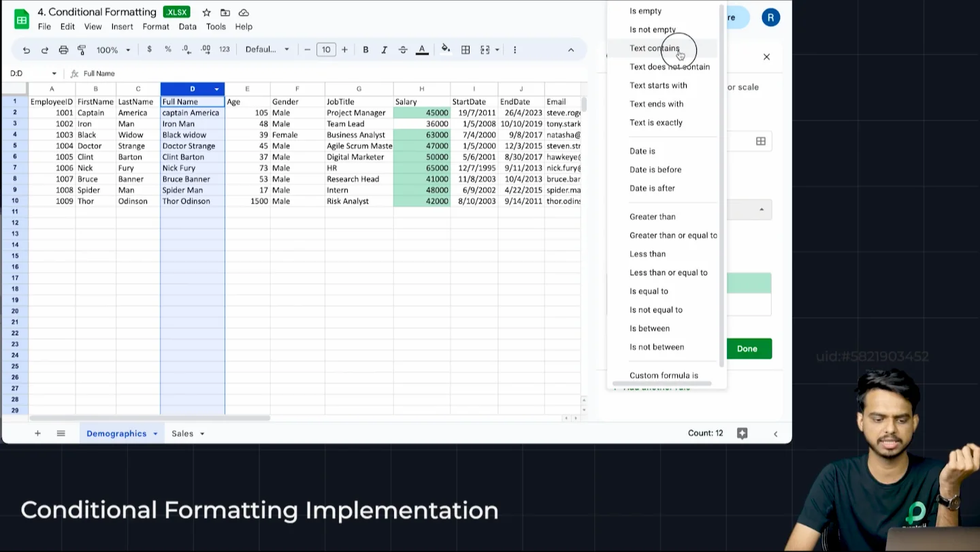
Task: Open the Demographics sheet tab dropdown arrow
Action: 155,434
